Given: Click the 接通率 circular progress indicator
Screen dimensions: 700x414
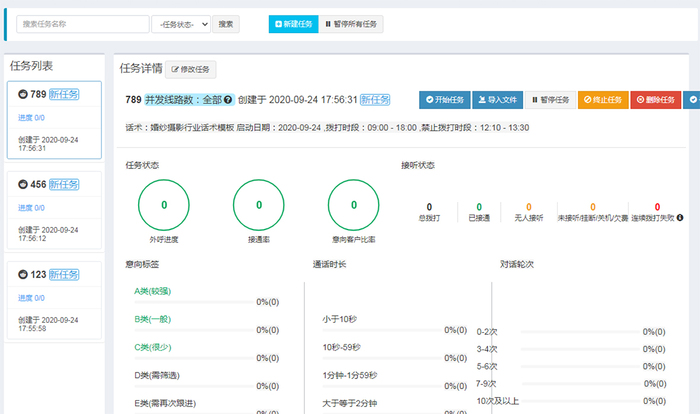Looking at the screenshot, I should tap(258, 205).
